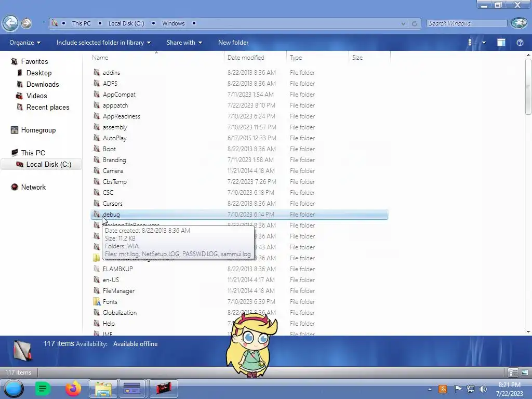This screenshot has width=532, height=399.
Task: Click the Forward navigation arrow
Action: [26, 23]
